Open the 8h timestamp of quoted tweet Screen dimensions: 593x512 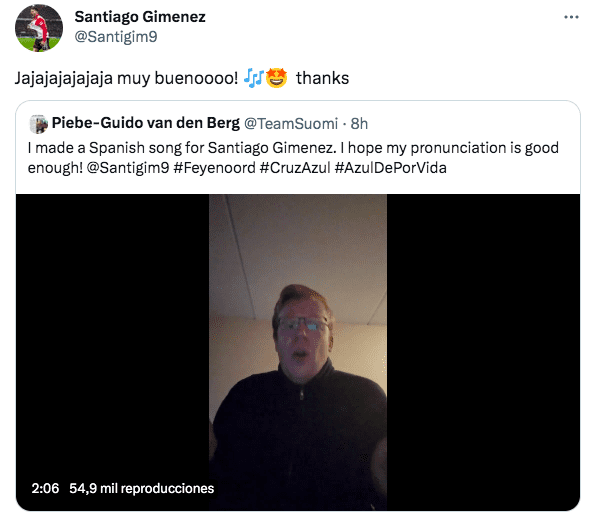(x=359, y=124)
